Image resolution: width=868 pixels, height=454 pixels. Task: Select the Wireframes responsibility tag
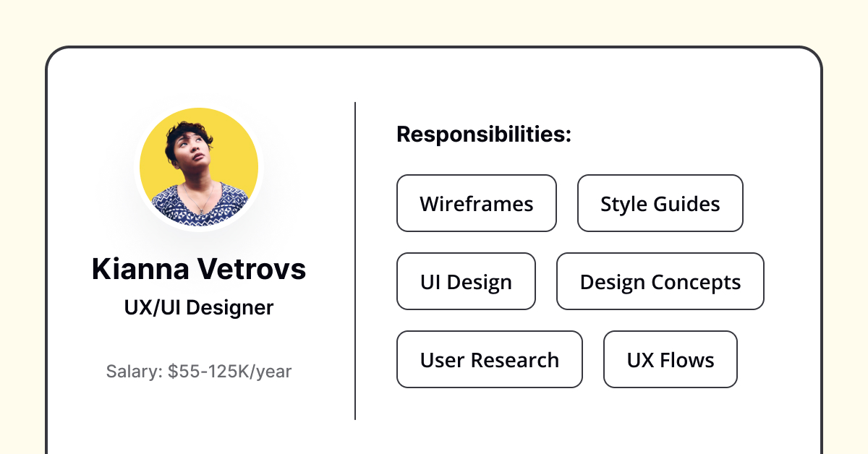point(477,203)
